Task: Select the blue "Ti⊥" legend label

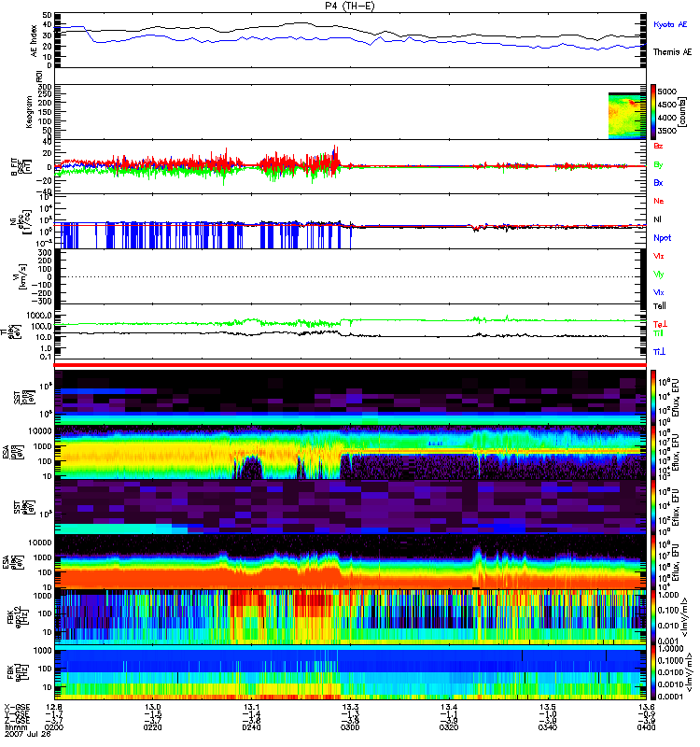Action: [x=659, y=352]
